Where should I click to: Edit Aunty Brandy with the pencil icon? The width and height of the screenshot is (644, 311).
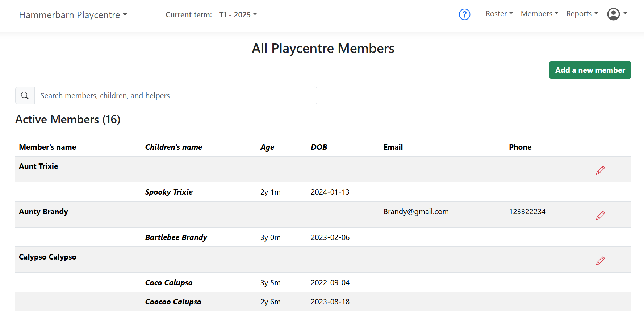600,215
